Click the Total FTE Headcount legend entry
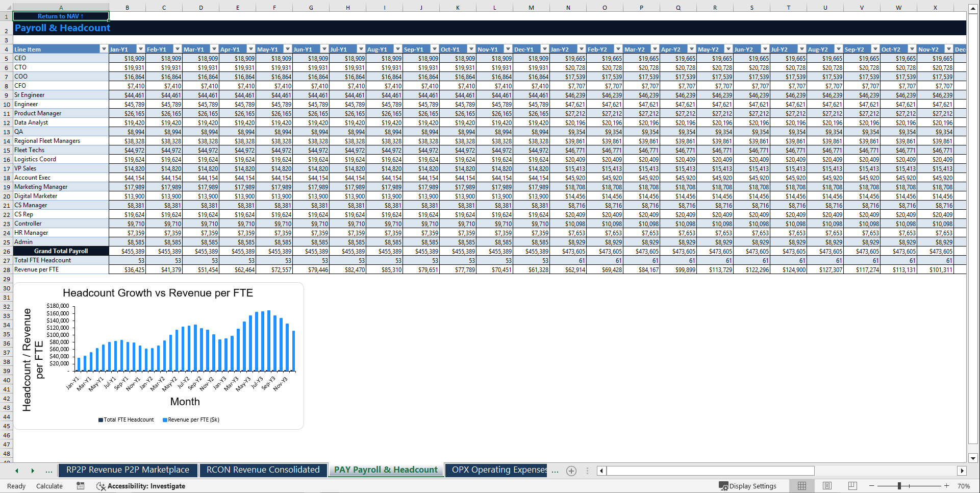Image resolution: width=980 pixels, height=493 pixels. point(126,420)
